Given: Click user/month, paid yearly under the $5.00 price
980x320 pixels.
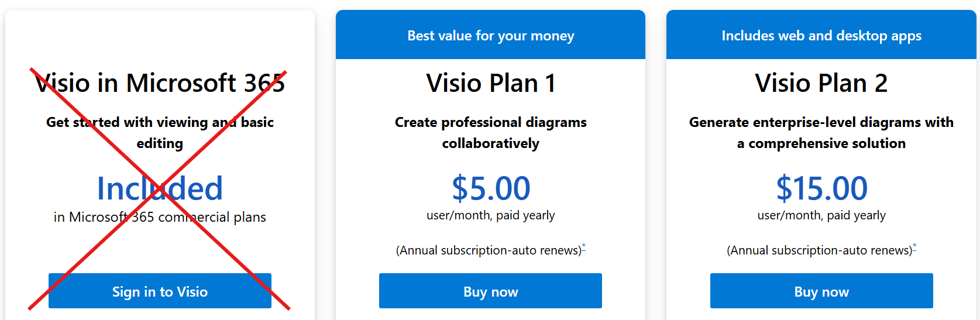Looking at the screenshot, I should 490,215.
